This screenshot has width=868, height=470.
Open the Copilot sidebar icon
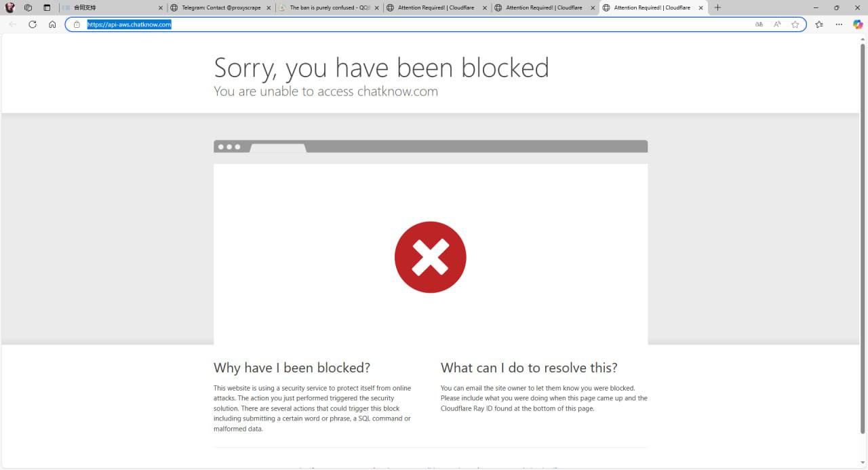(x=858, y=24)
